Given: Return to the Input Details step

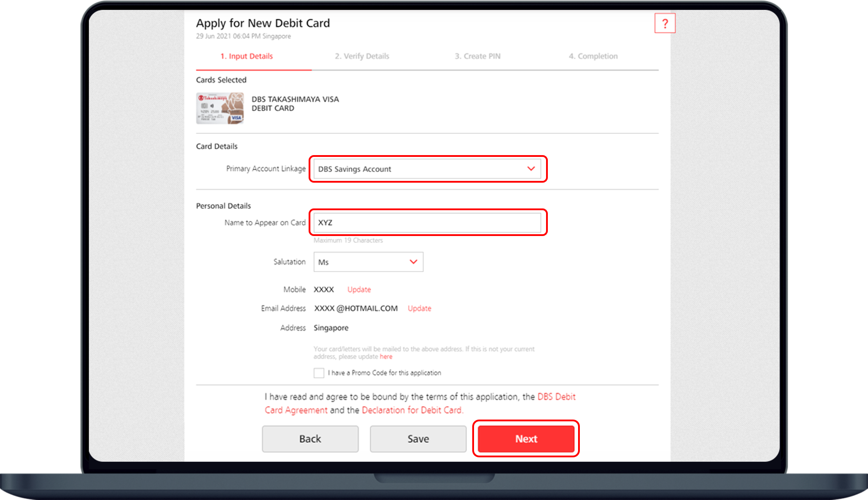Looking at the screenshot, I should click(x=246, y=56).
